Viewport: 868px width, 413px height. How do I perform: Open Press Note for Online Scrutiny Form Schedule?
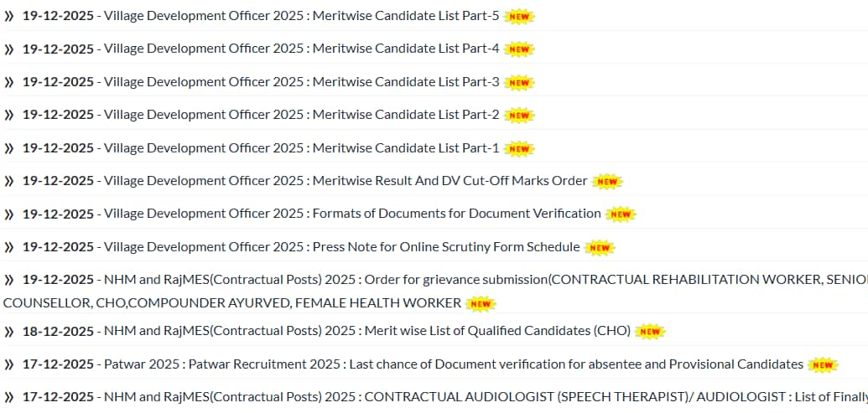click(x=341, y=247)
